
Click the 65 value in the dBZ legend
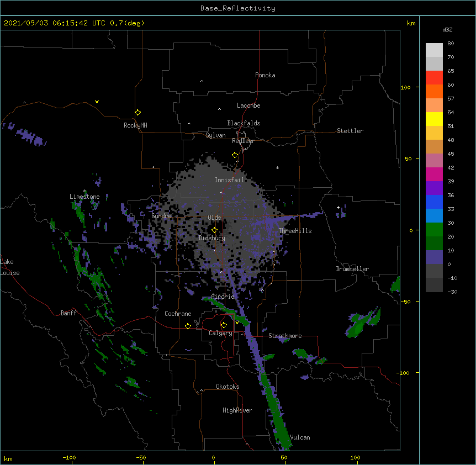(x=451, y=71)
